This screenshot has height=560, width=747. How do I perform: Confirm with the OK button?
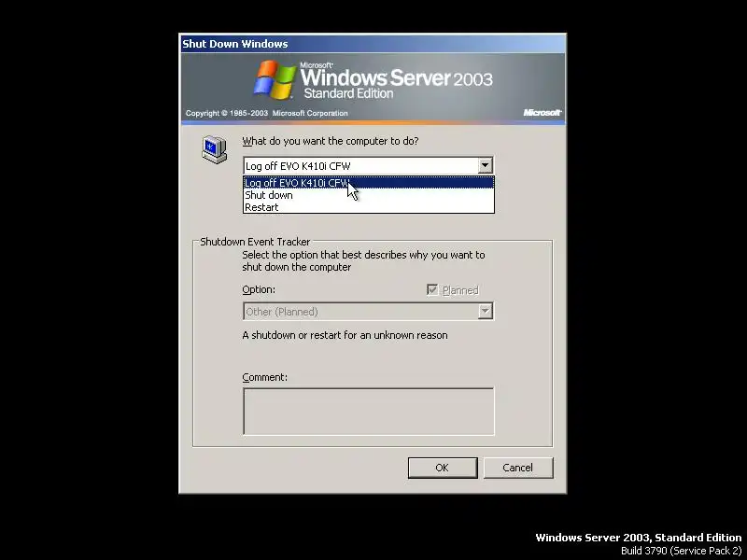[443, 468]
